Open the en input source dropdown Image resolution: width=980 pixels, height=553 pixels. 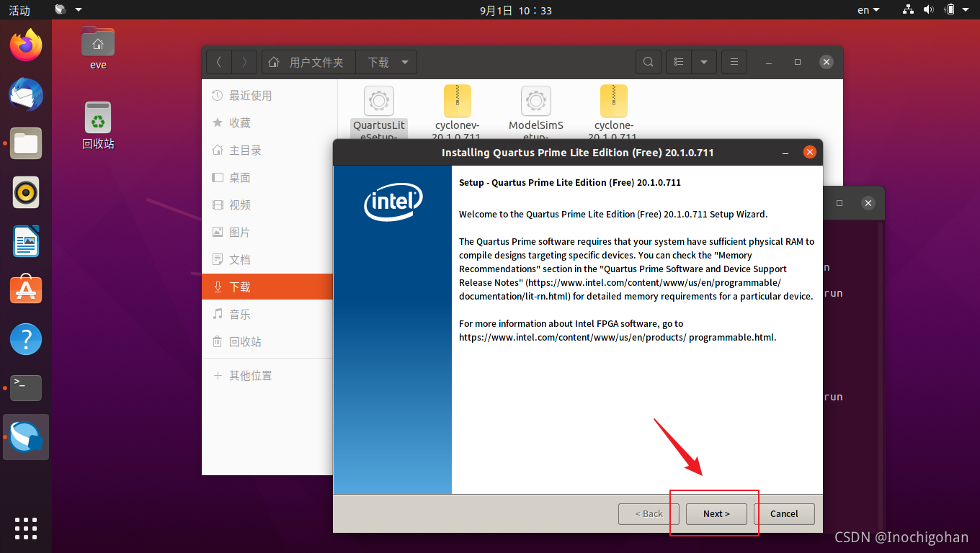coord(868,10)
